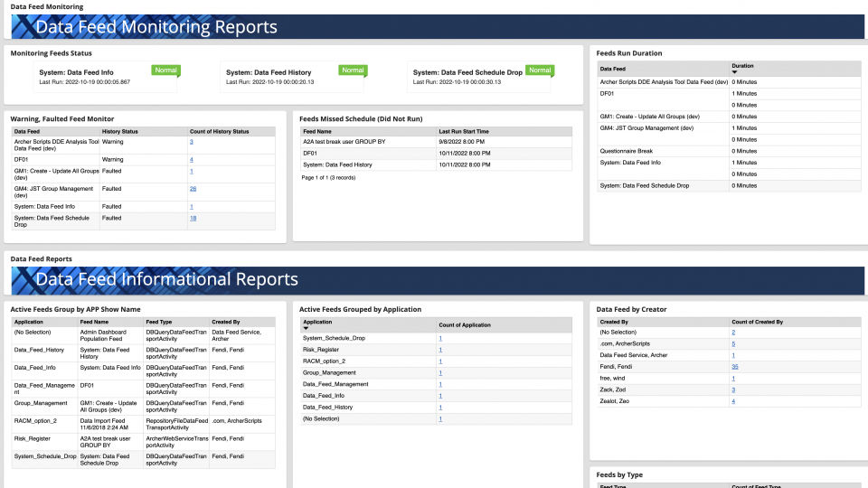Click Data Feed by Creator panel title

coord(631,310)
